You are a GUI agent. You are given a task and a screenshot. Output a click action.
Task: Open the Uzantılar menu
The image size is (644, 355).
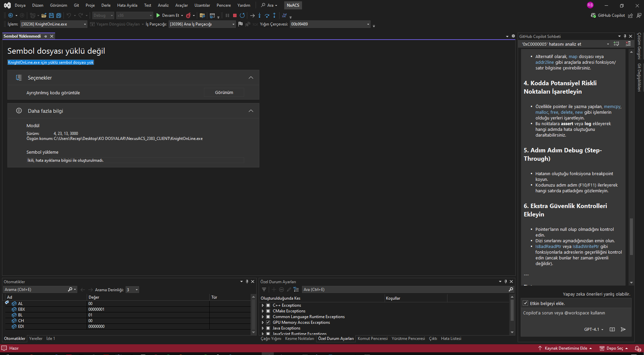(x=202, y=5)
